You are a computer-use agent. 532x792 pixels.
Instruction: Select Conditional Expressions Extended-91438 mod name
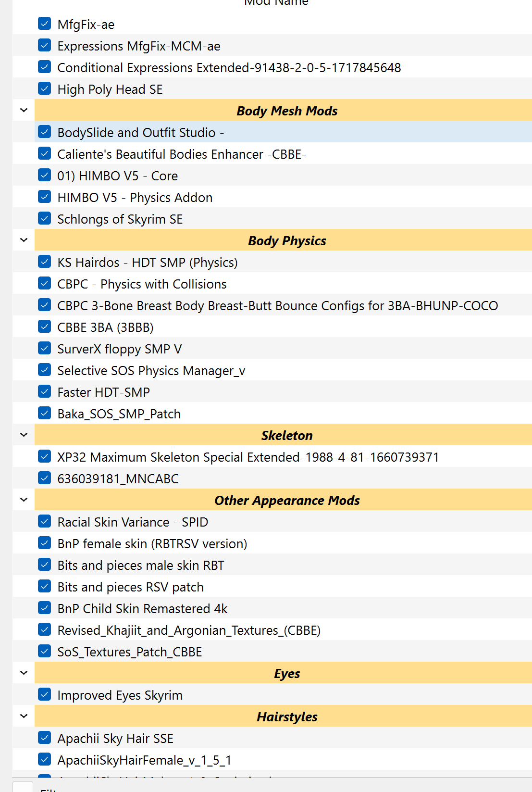point(229,68)
